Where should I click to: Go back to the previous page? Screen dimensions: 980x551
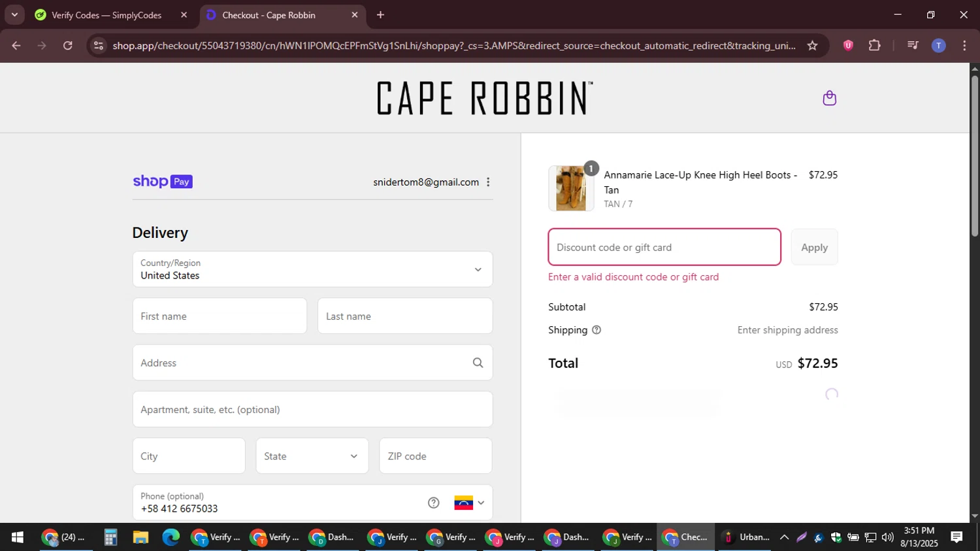pos(16,46)
